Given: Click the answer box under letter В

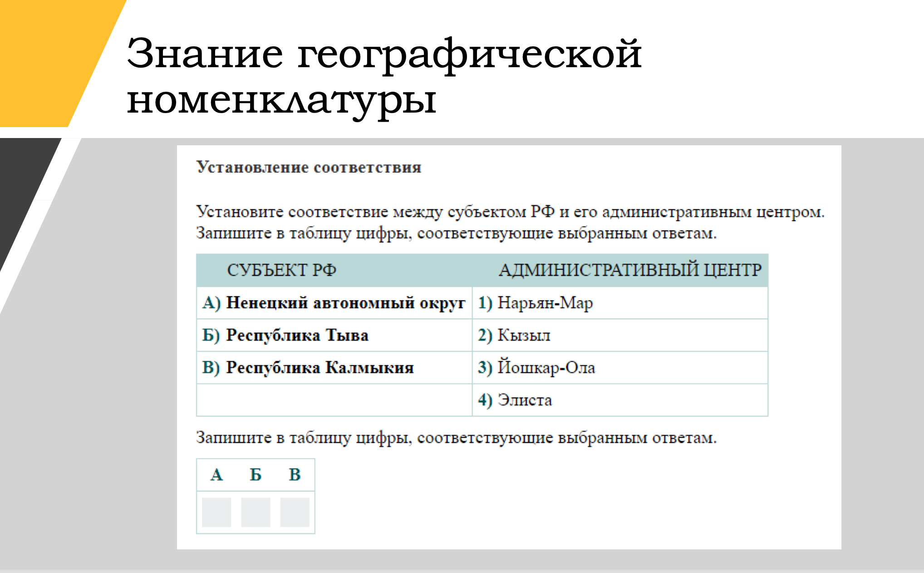Looking at the screenshot, I should (x=295, y=512).
